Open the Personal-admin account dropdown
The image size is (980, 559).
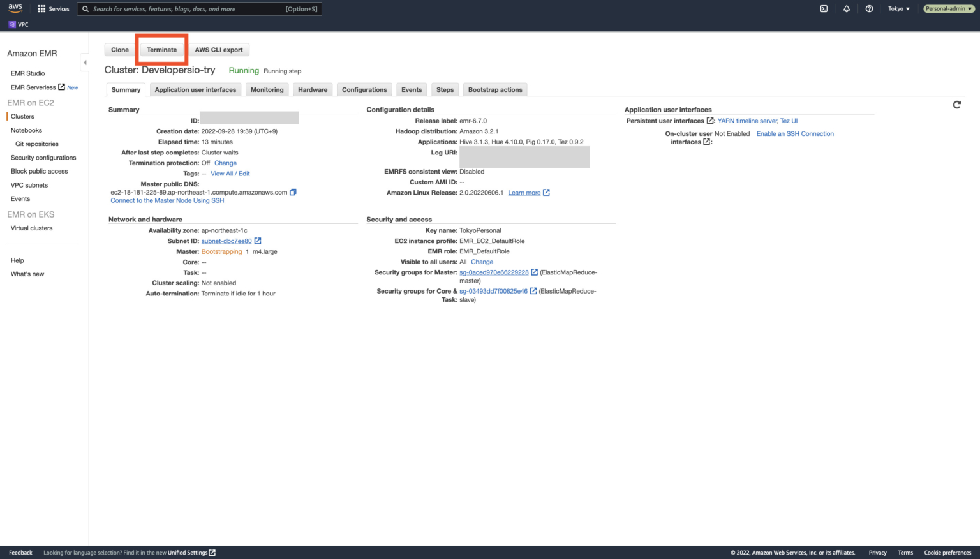[x=948, y=9]
